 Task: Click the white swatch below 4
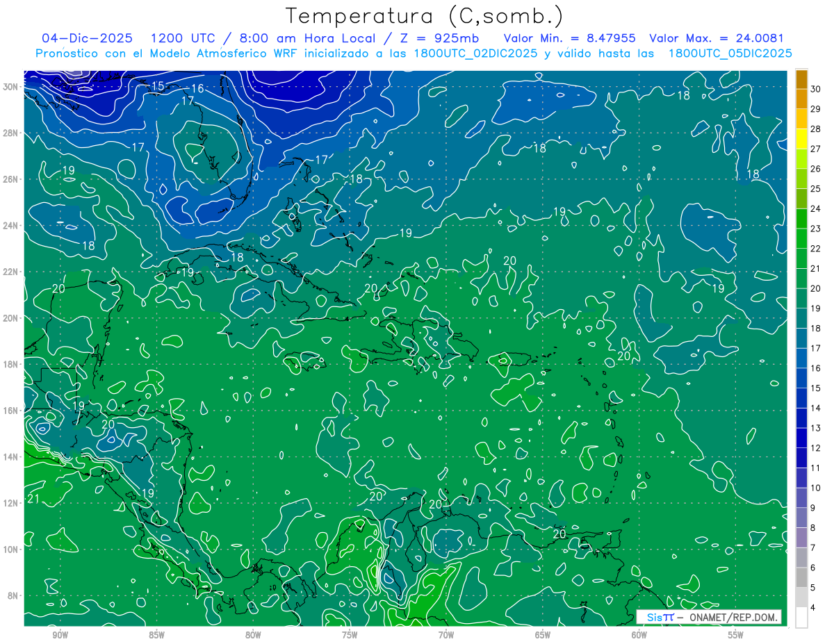click(x=801, y=618)
